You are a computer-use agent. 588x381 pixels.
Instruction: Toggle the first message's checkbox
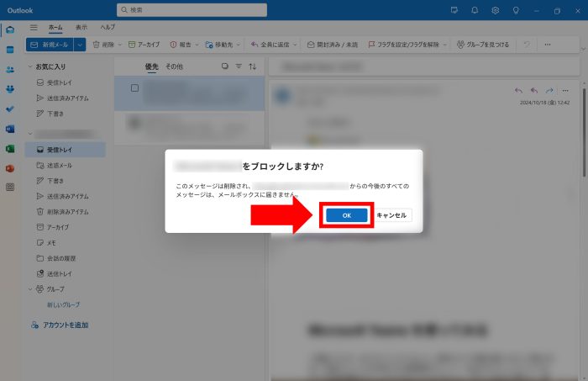[x=134, y=87]
